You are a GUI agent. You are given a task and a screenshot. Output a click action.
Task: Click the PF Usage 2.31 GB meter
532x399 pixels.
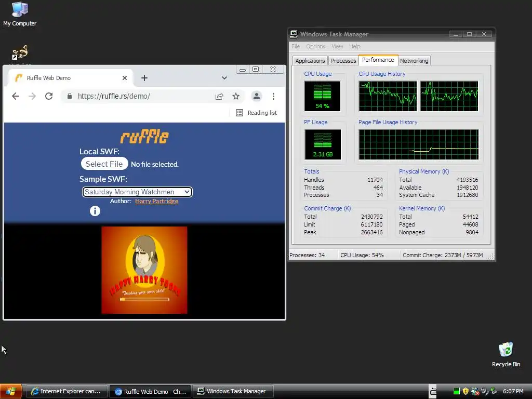coord(323,144)
